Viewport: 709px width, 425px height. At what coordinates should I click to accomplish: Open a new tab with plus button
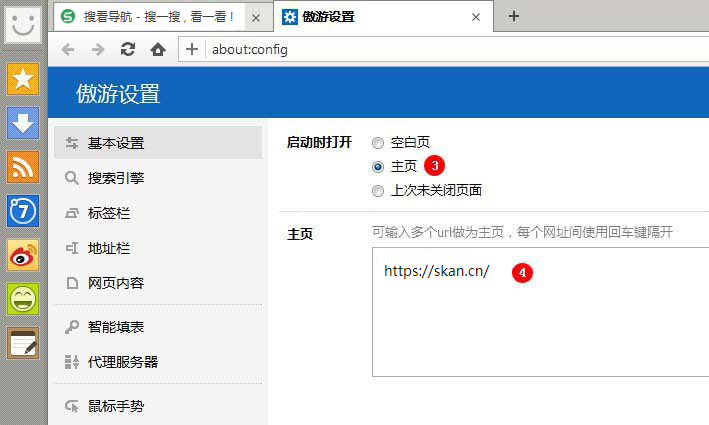click(x=514, y=16)
